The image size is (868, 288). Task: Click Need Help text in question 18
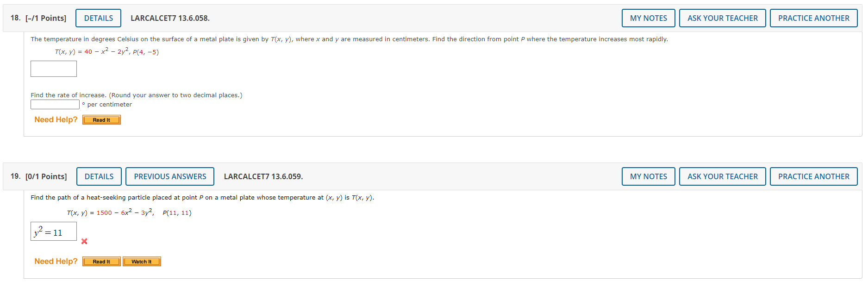(56, 119)
